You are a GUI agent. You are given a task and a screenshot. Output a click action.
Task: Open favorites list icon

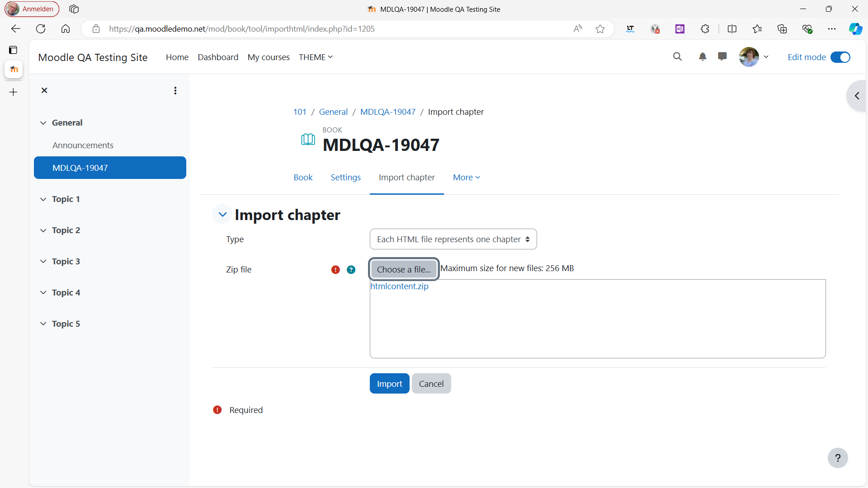[x=757, y=29]
